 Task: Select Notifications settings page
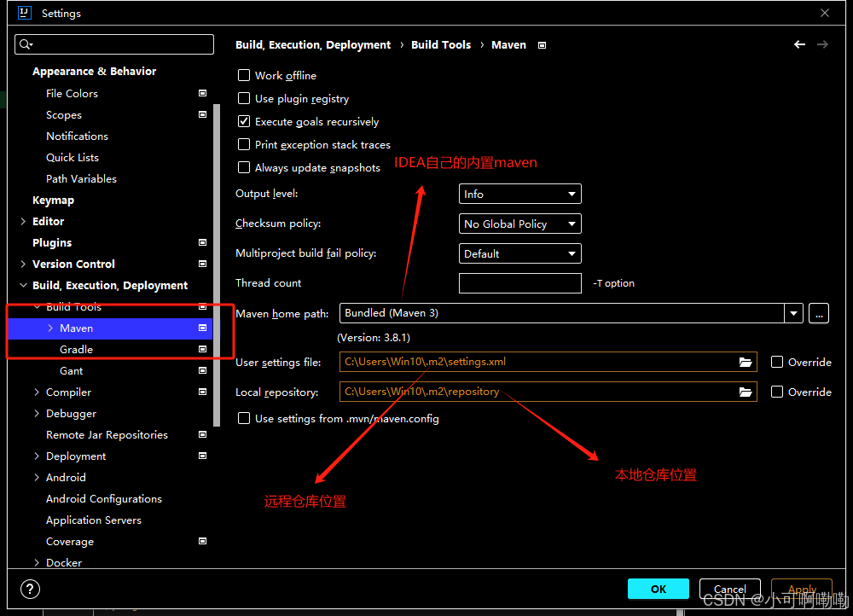[78, 136]
